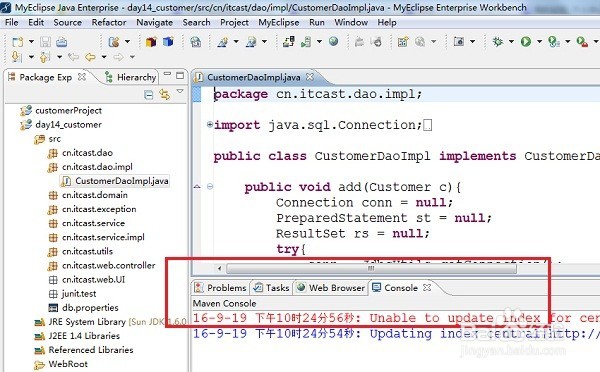The width and height of the screenshot is (600, 372).
Task: Click the Next Annotation down-arrow icon
Action: click(16, 57)
